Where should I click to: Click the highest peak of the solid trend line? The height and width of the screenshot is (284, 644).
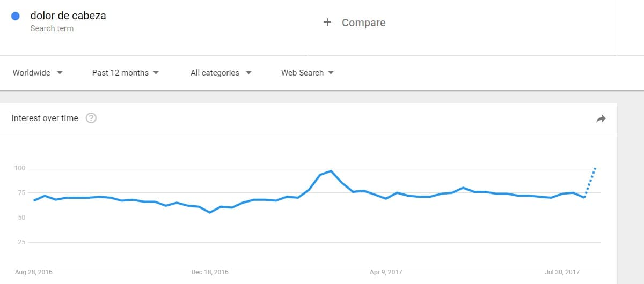pyautogui.click(x=331, y=171)
